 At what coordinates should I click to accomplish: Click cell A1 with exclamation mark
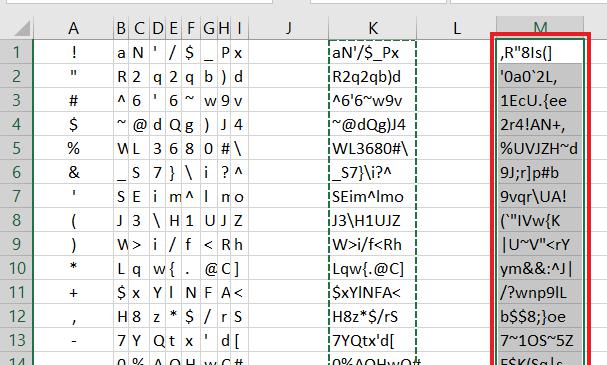pyautogui.click(x=74, y=52)
